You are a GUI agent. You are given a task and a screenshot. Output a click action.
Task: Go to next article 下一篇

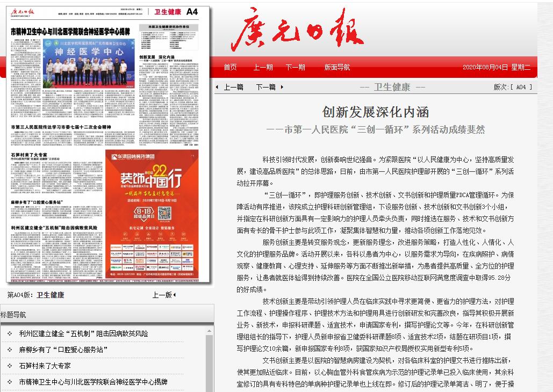(x=265, y=87)
